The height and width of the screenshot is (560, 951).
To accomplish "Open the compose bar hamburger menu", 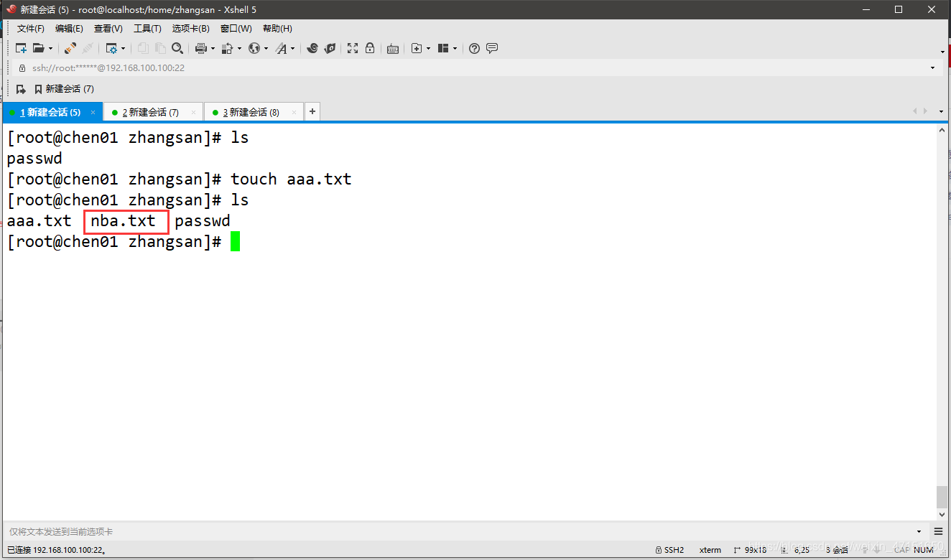I will (939, 532).
